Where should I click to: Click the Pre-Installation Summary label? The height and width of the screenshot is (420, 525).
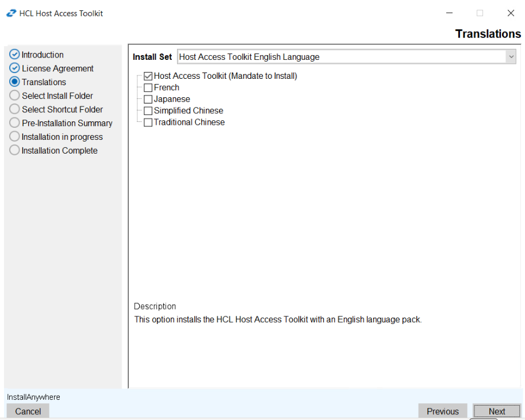[x=67, y=123]
